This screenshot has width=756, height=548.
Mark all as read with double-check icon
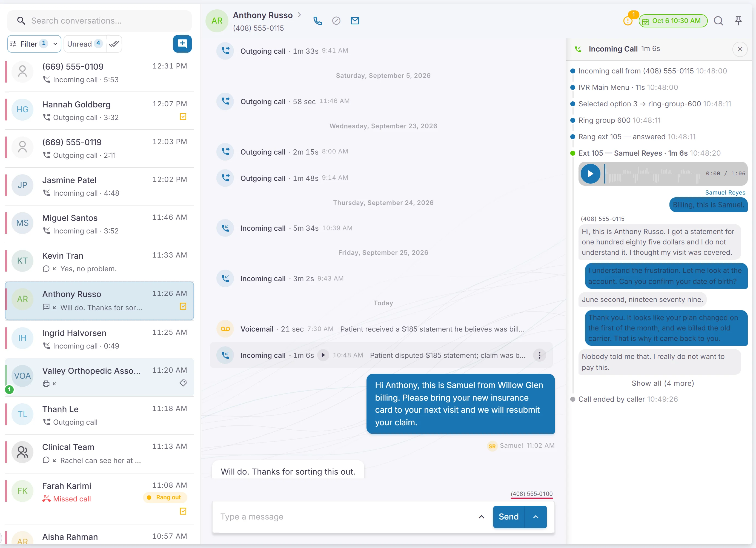[114, 44]
